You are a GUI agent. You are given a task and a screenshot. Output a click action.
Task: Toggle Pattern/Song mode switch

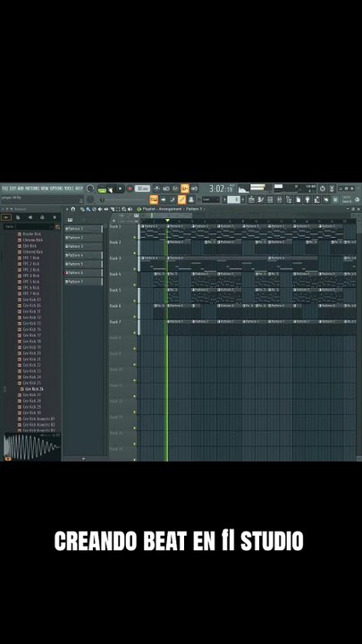click(x=102, y=191)
